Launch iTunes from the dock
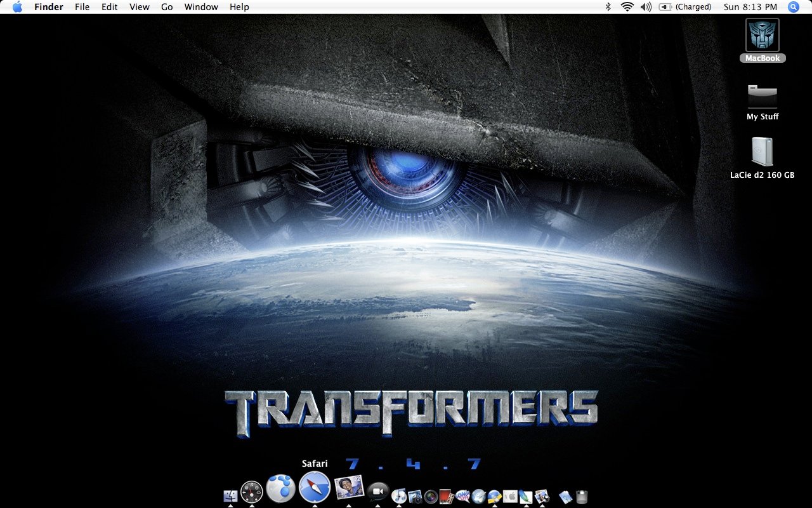Screen dimensions: 812x508 (399, 496)
